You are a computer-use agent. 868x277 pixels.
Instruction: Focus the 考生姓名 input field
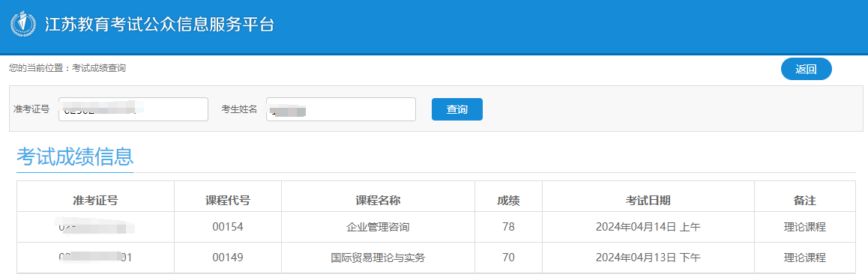pyautogui.click(x=341, y=109)
